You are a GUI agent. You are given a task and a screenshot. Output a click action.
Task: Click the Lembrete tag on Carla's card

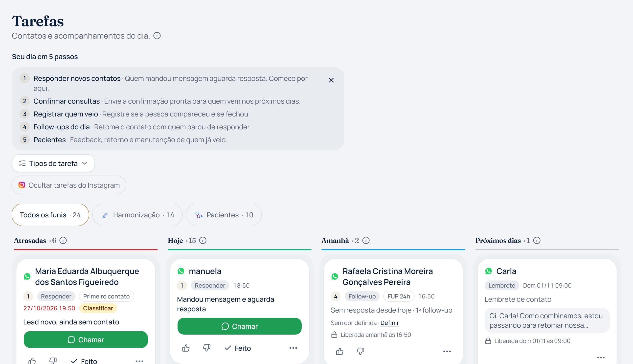click(502, 286)
